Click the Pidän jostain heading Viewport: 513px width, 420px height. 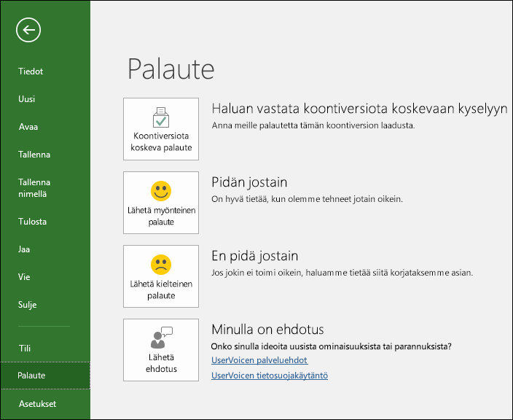tap(249, 183)
